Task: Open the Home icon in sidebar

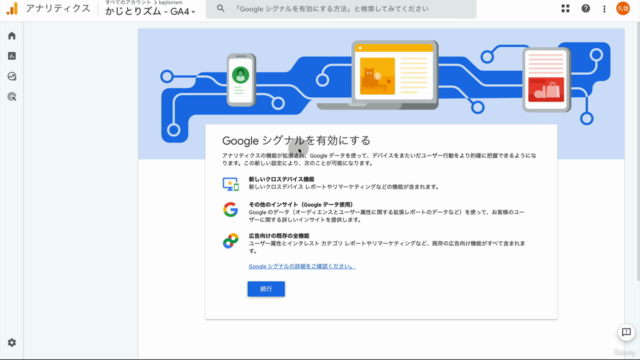Action: click(12, 36)
